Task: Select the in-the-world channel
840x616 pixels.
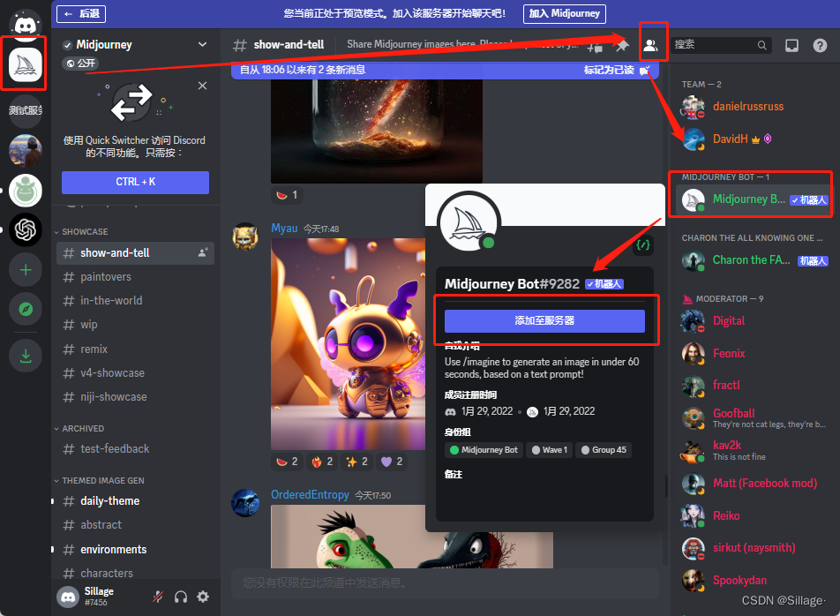Action: pyautogui.click(x=135, y=301)
